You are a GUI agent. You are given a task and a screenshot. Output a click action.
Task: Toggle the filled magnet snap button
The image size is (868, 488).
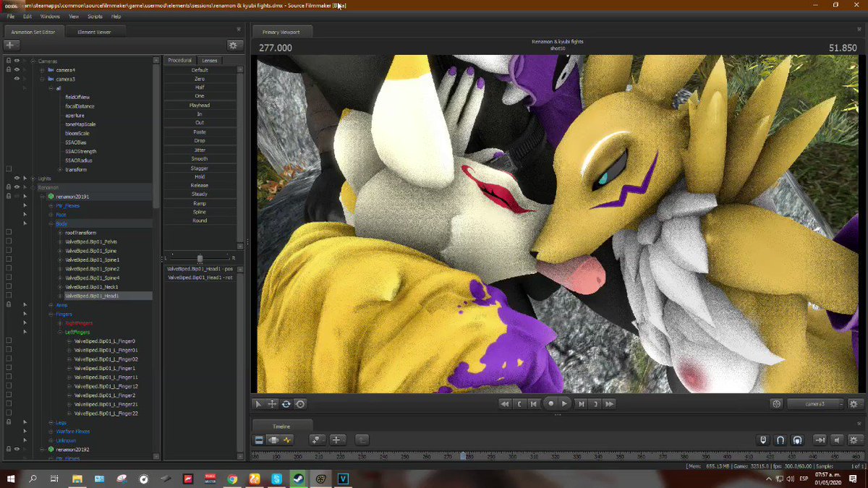coord(797,440)
